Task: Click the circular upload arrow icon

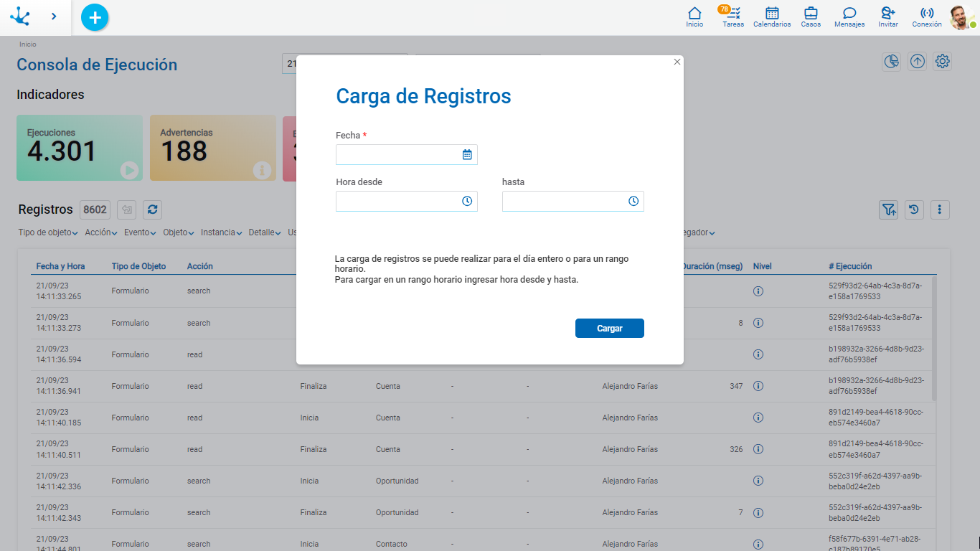Action: pos(917,62)
